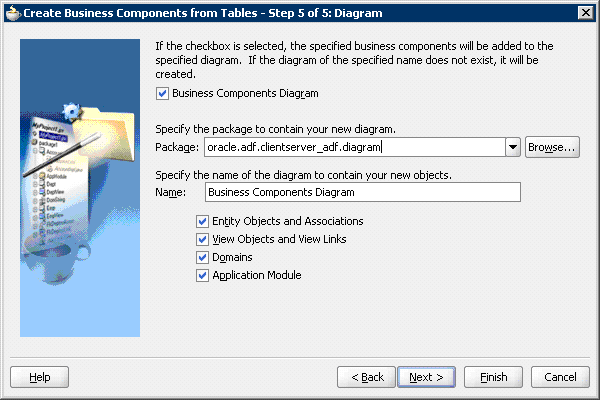Open Help for this wizard step
This screenshot has height=400, width=600.
point(40,377)
